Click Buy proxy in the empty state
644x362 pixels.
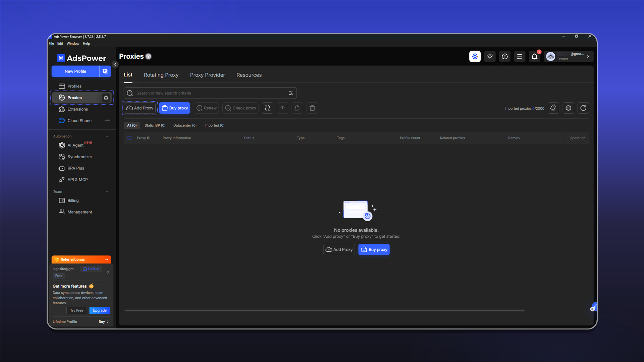point(374,249)
